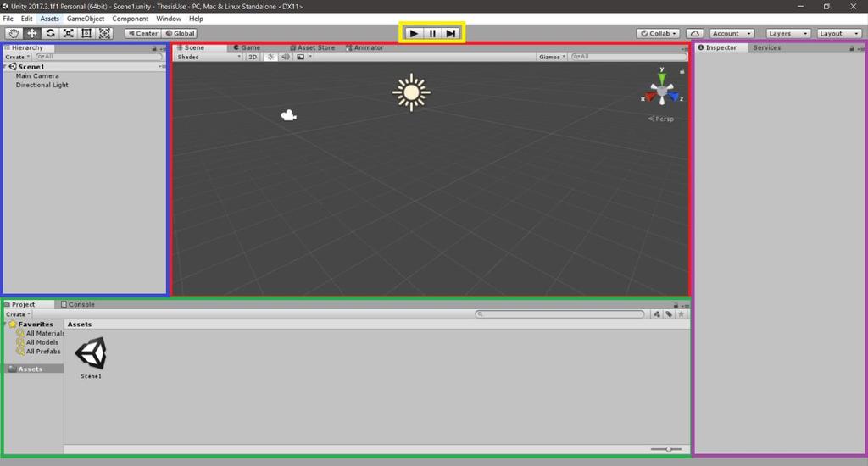The image size is (868, 466).
Task: Collapse the Scene1 root in the Hierarchy
Action: coord(5,66)
